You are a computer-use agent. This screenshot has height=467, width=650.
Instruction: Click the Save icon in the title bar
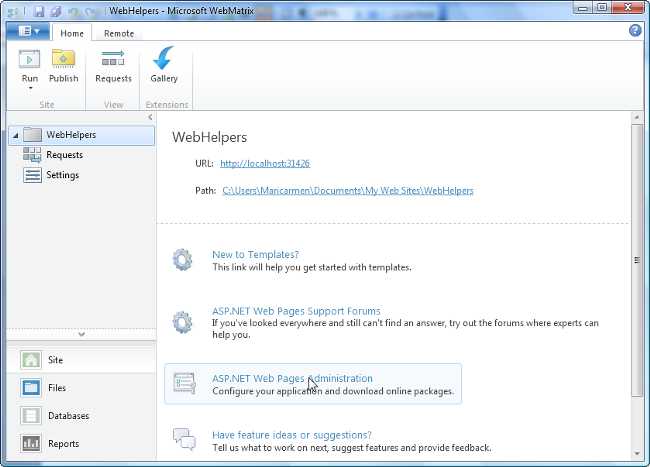[x=38, y=9]
